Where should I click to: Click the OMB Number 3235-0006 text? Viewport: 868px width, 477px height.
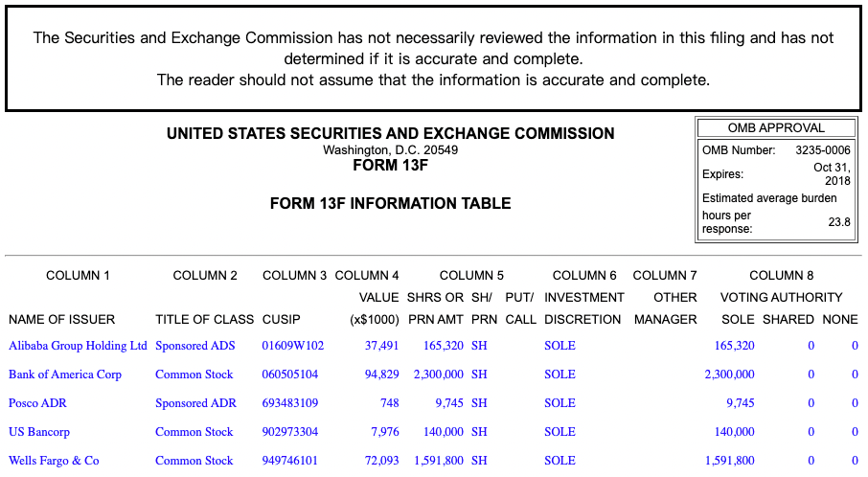(822, 150)
